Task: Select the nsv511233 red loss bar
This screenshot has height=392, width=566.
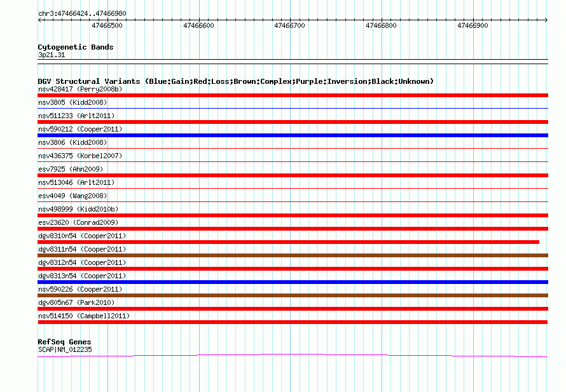Action: tap(293, 122)
